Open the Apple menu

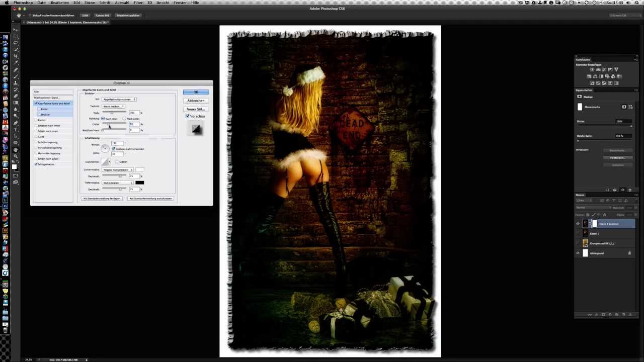click(x=7, y=3)
